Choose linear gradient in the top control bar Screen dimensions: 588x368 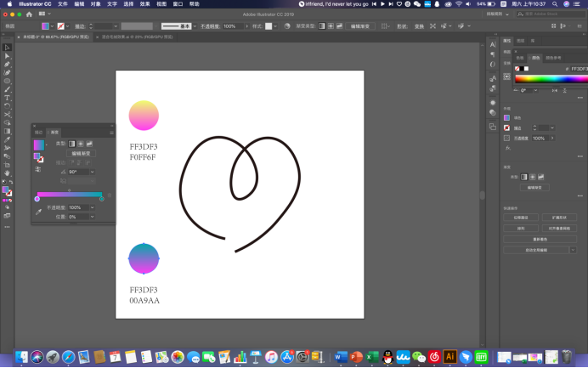(x=322, y=26)
